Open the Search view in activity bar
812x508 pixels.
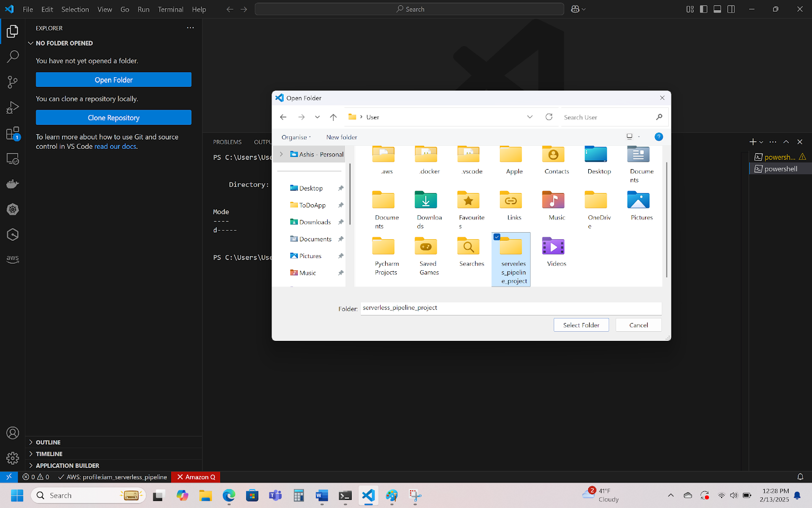(13, 56)
